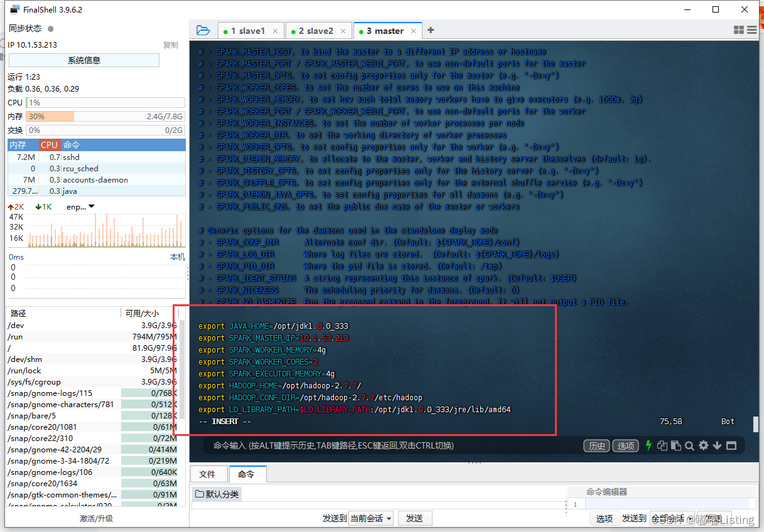Click the 激活/升级 activate upgrade link
The image size is (764, 532).
click(x=96, y=519)
